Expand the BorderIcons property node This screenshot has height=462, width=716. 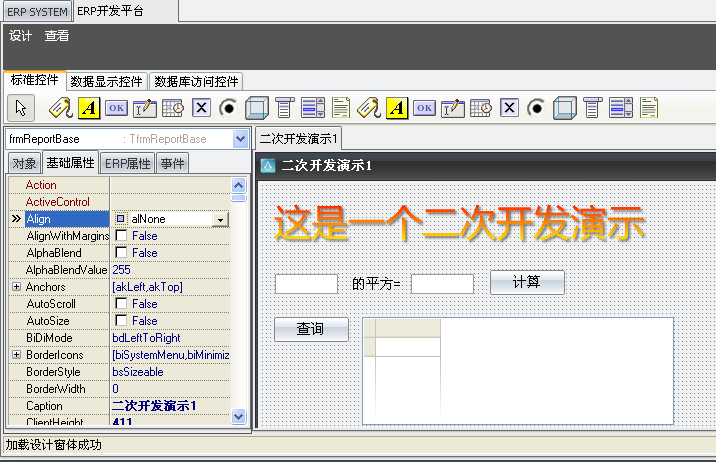point(16,355)
